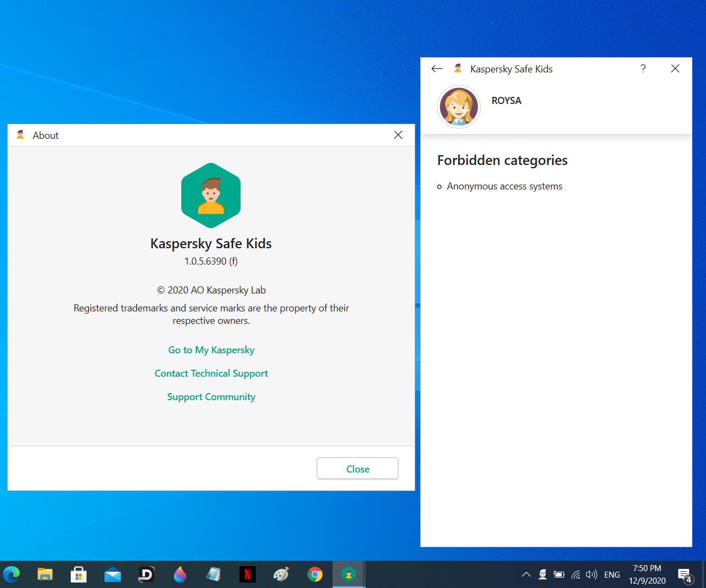This screenshot has width=706, height=588.
Task: Launch Google Chrome from the taskbar
Action: 315,574
